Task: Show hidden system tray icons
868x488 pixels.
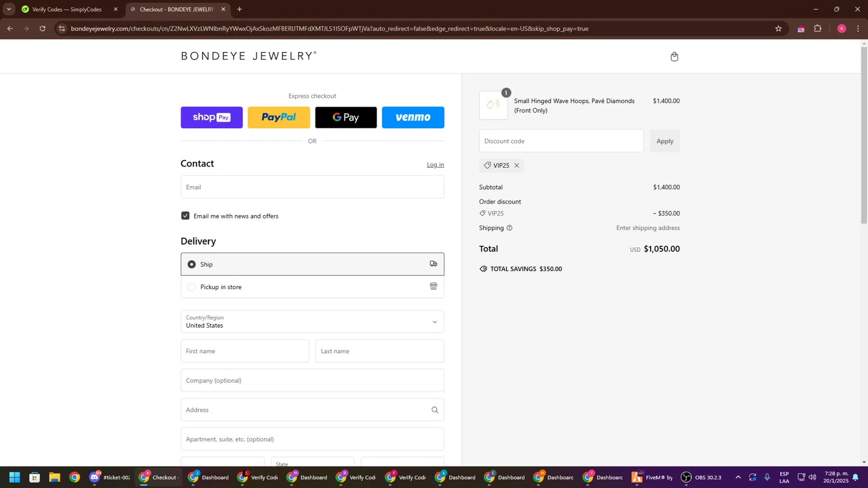Action: pyautogui.click(x=738, y=478)
